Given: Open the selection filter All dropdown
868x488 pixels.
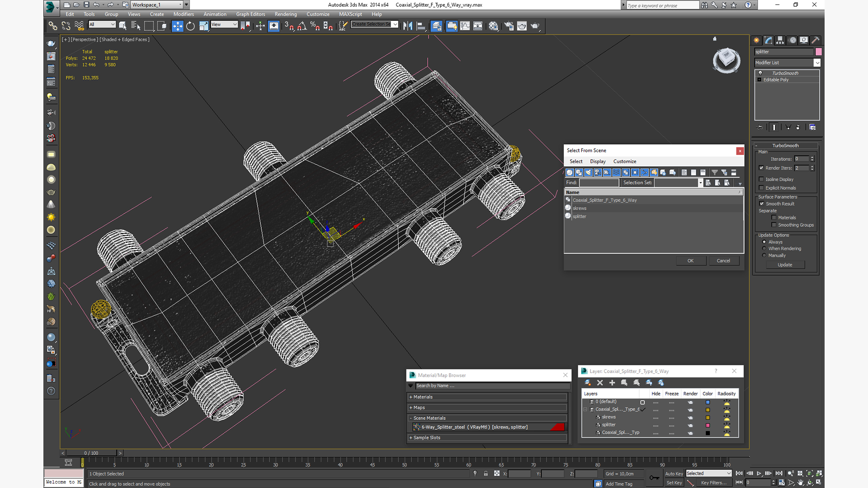Looking at the screenshot, I should pyautogui.click(x=102, y=24).
